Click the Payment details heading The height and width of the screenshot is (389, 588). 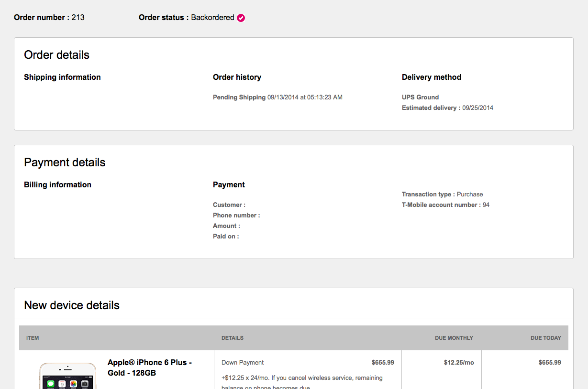65,162
